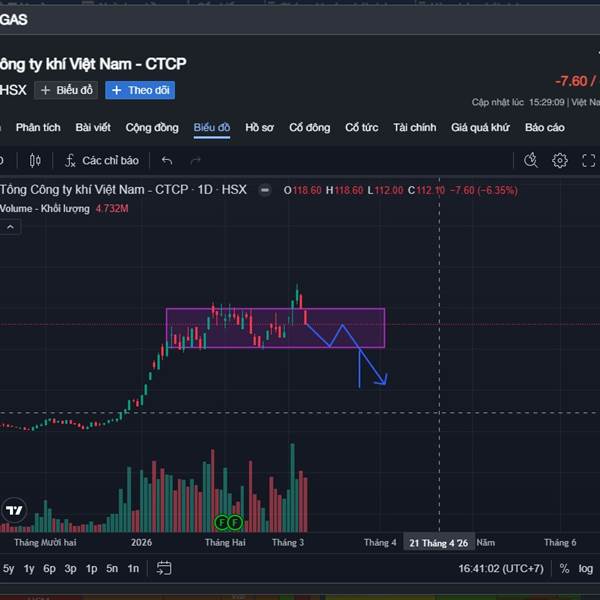Click the GAS ticker title
The width and height of the screenshot is (600, 600).
point(14,20)
